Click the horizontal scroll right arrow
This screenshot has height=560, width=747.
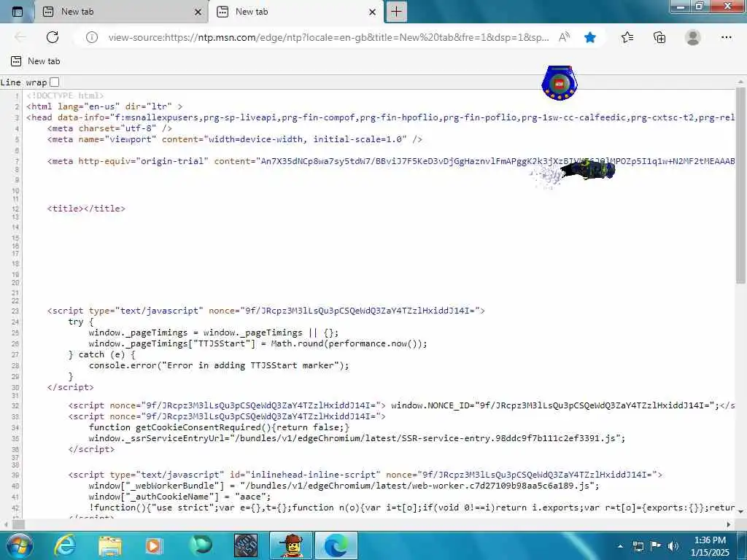729,524
